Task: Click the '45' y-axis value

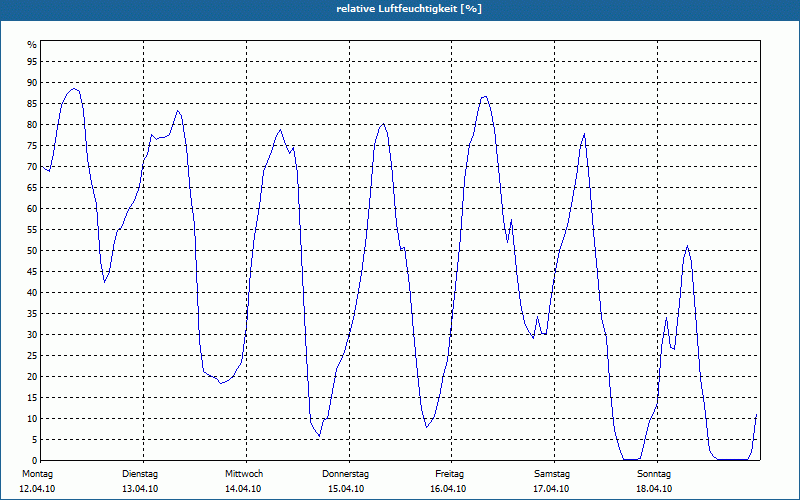Action: click(32, 271)
